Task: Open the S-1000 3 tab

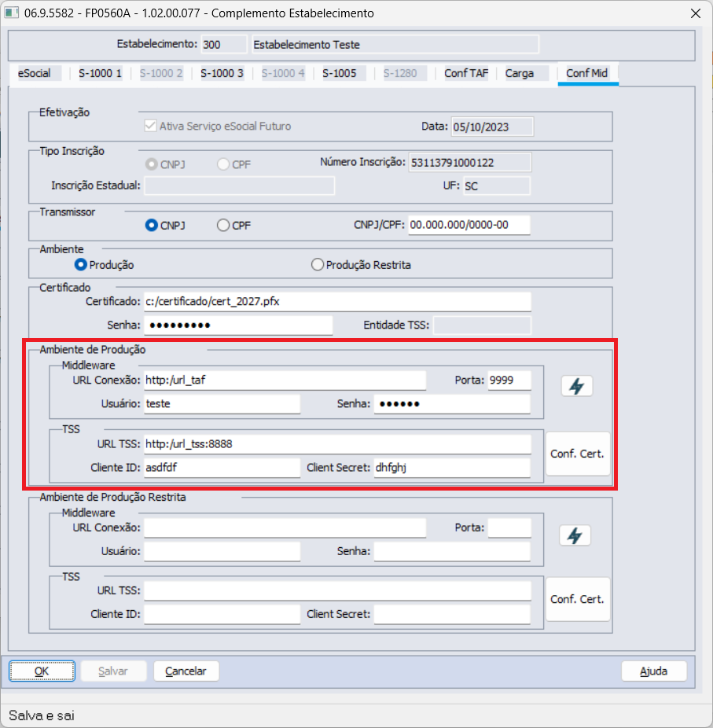Action: click(x=222, y=73)
